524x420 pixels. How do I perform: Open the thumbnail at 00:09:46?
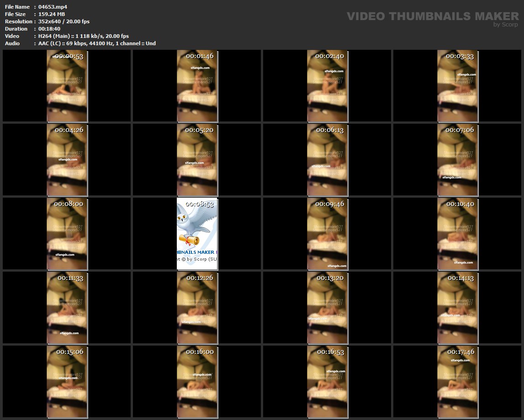(327, 234)
